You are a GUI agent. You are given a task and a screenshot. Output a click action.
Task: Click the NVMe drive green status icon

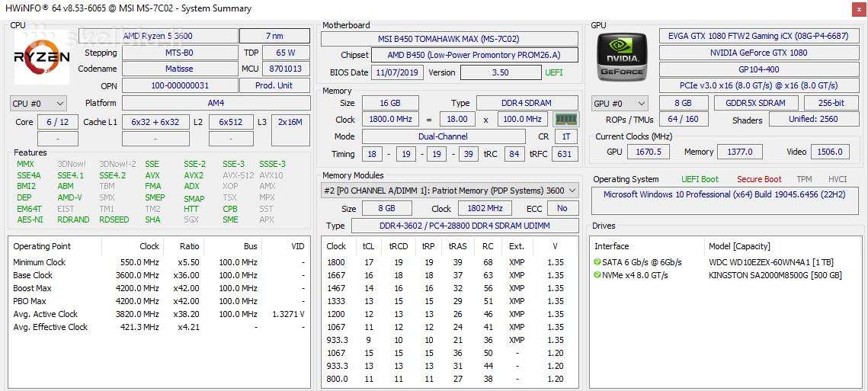pyautogui.click(x=597, y=275)
